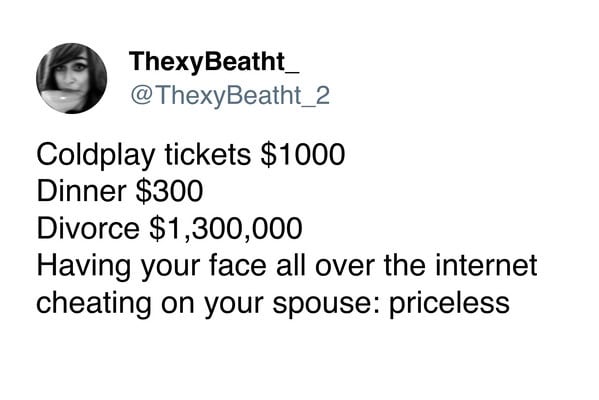
Task: Click the bold display name ThexyBeatht_
Action: click(214, 62)
